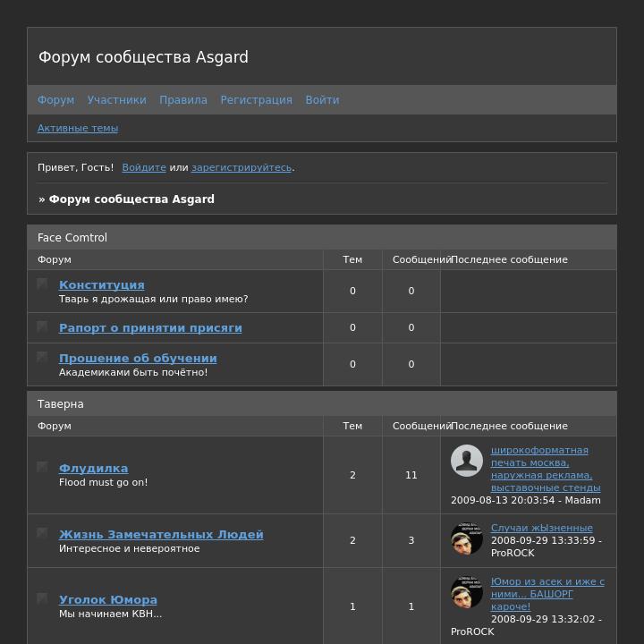Viewport: 644px width, 644px height.
Task: Click ProROCK's avatar in Жизнь Замечательных Людей row
Action: coord(467,538)
